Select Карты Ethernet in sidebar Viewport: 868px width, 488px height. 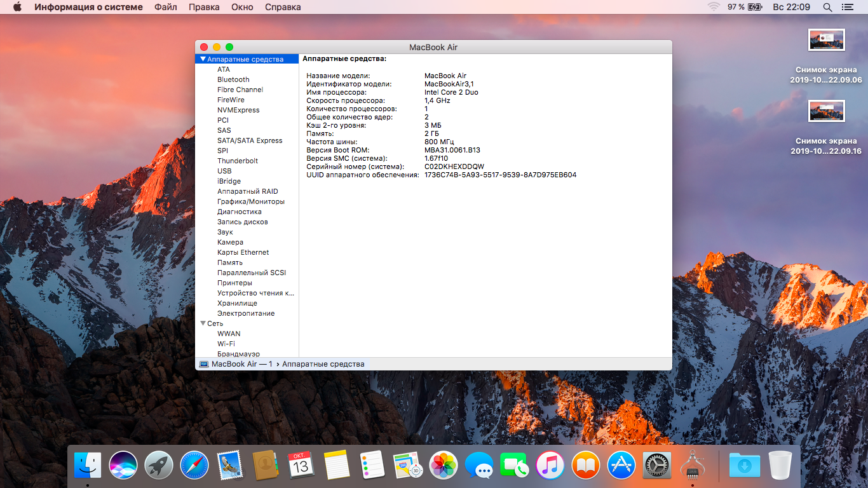[243, 252]
